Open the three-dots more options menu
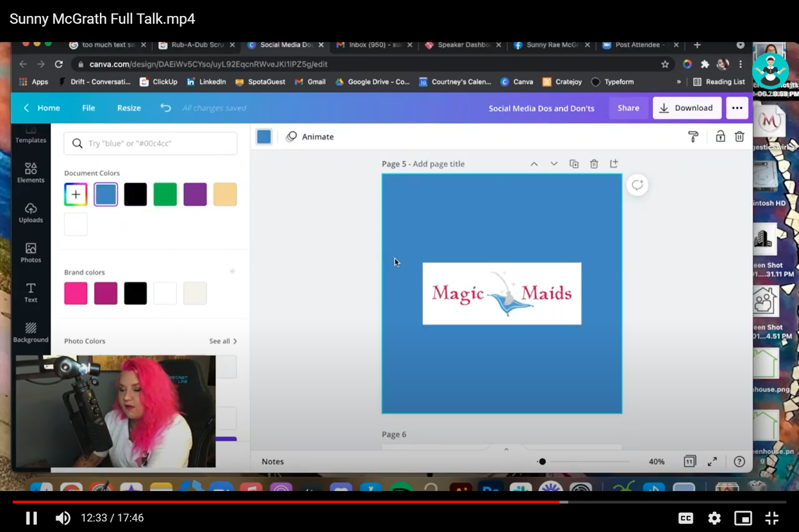 (x=737, y=108)
